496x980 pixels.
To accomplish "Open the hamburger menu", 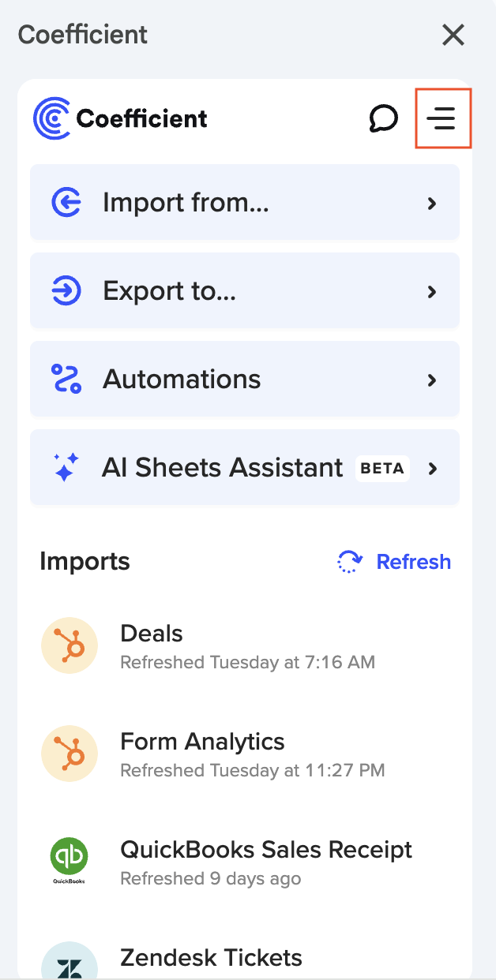I will [442, 118].
